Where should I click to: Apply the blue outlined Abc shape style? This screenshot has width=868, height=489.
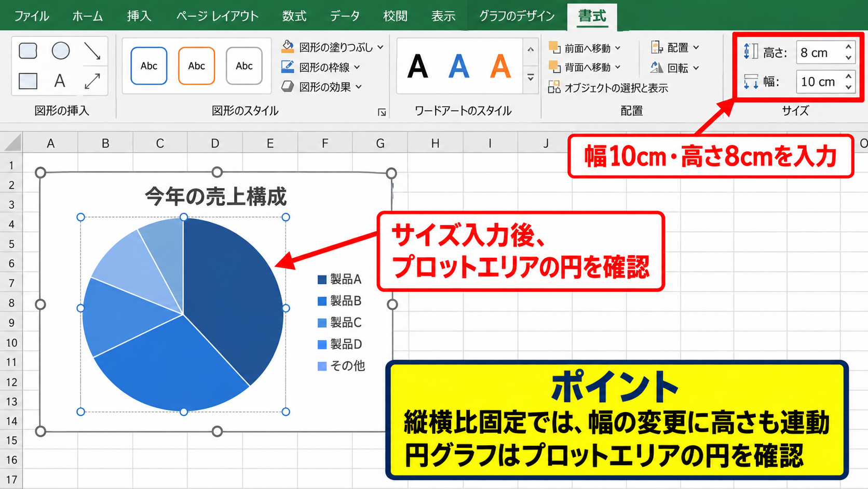point(149,65)
